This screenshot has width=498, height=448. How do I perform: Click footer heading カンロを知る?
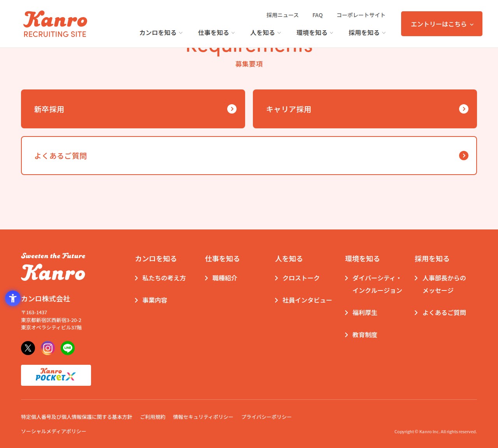156,259
